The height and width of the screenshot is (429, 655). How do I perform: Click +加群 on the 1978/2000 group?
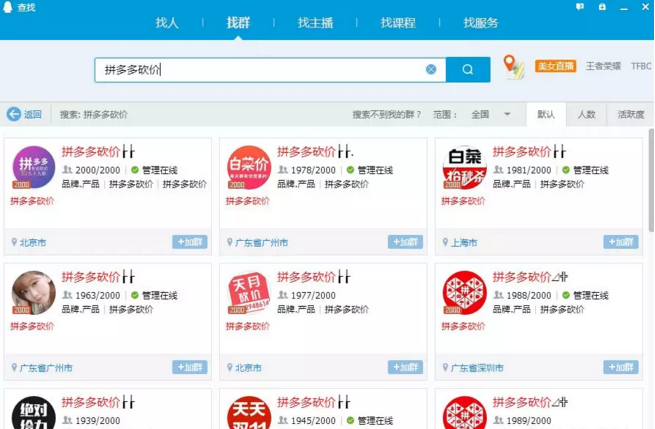[x=406, y=242]
